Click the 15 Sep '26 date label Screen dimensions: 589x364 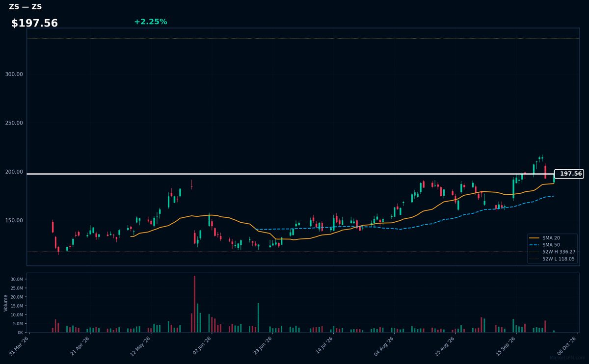[x=506, y=346]
